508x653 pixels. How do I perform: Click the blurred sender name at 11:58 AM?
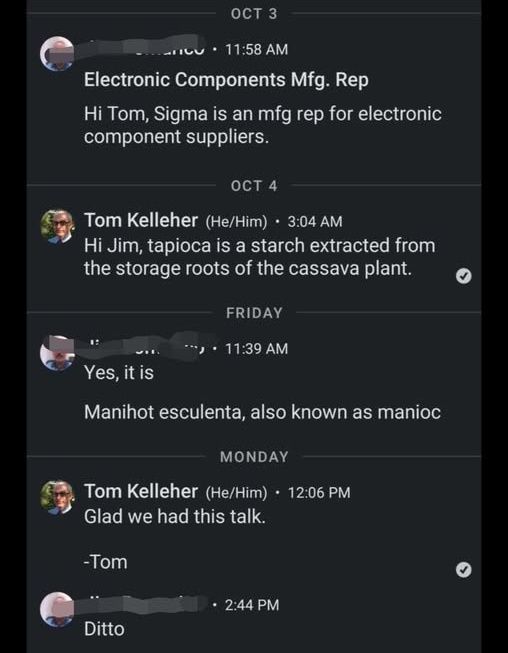(145, 47)
